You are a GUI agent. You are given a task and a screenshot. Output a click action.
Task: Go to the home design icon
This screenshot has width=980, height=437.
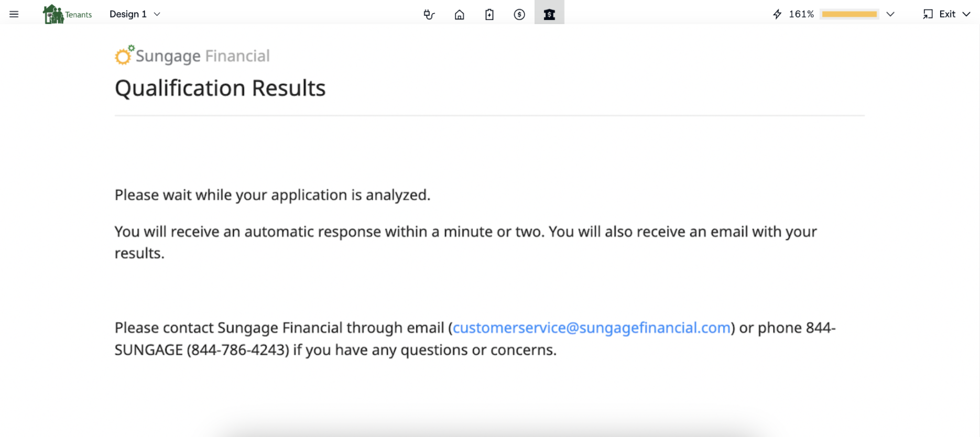[459, 15]
